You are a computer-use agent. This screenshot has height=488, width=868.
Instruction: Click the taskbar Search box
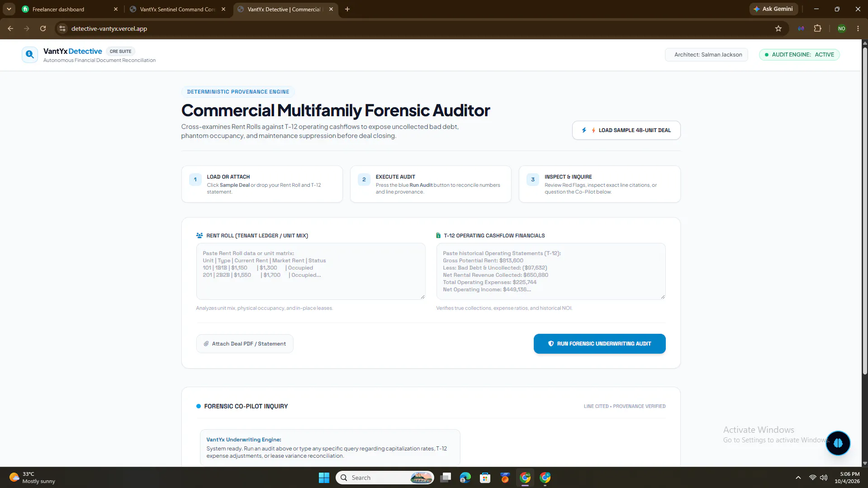(384, 478)
